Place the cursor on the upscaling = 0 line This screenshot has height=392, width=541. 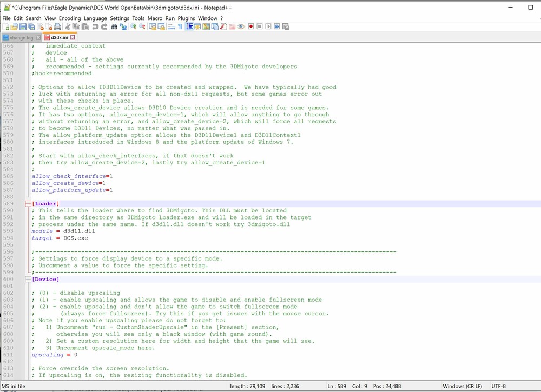(54, 355)
